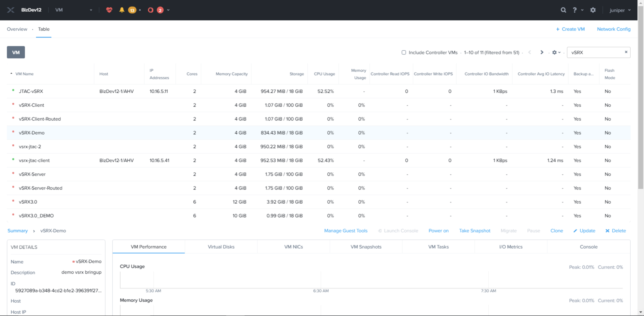This screenshot has width=644, height=316.
Task: Open the Virtual Disks tab
Action: click(x=221, y=247)
